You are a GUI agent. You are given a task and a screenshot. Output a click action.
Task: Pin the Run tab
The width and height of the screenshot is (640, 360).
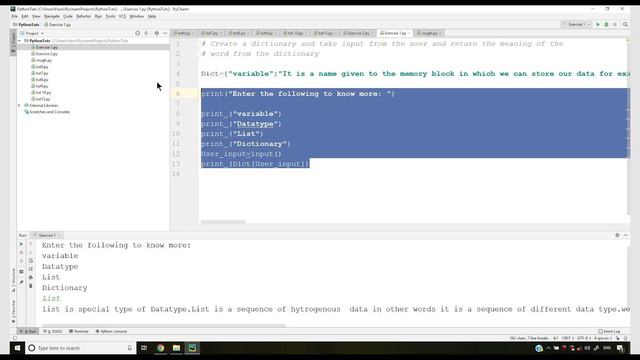pos(21,282)
